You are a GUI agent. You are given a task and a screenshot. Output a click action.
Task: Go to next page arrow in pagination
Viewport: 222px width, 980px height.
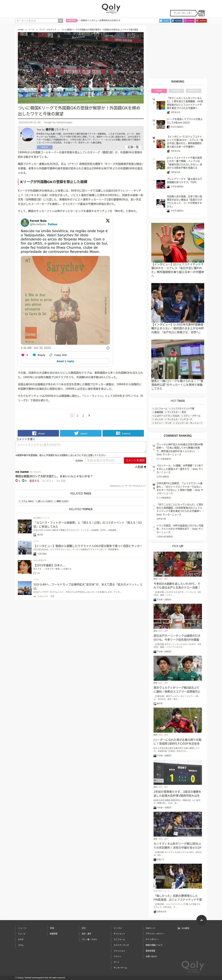(89, 415)
